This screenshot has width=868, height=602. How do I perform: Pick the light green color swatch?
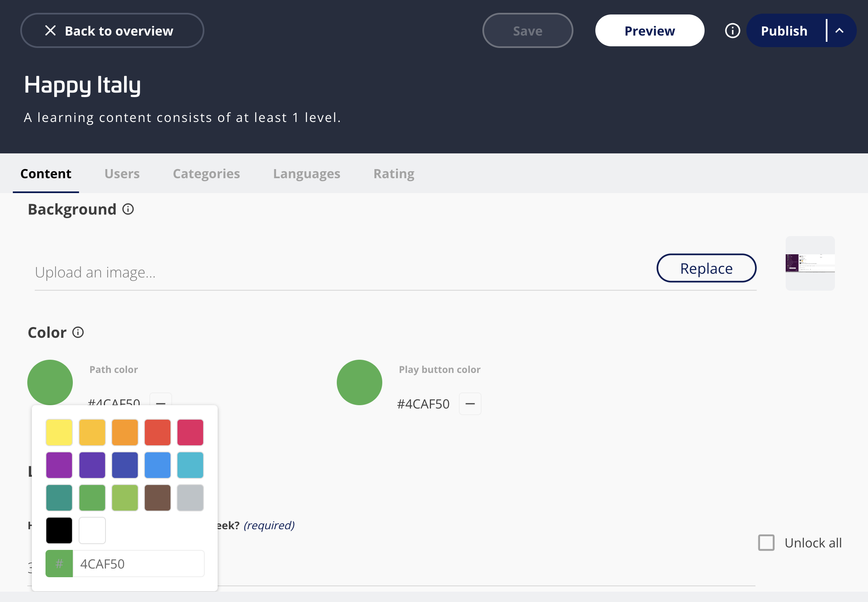click(125, 498)
